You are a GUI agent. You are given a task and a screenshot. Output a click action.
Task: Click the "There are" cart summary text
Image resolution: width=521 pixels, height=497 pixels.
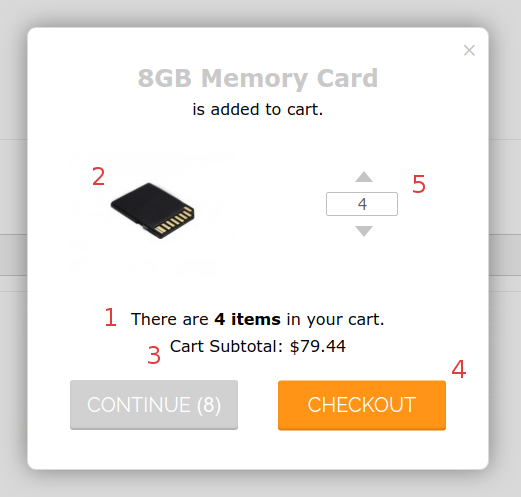click(170, 319)
